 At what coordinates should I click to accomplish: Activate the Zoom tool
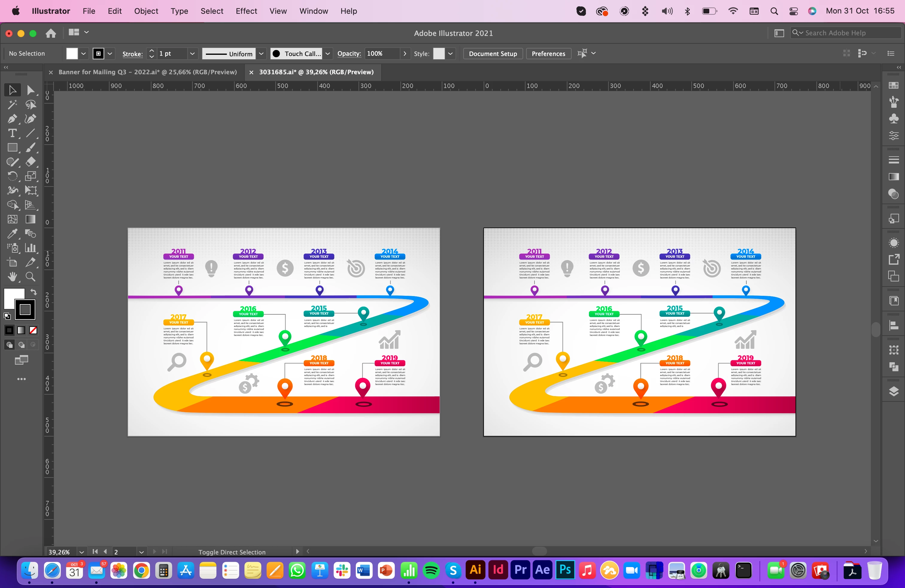(x=31, y=277)
